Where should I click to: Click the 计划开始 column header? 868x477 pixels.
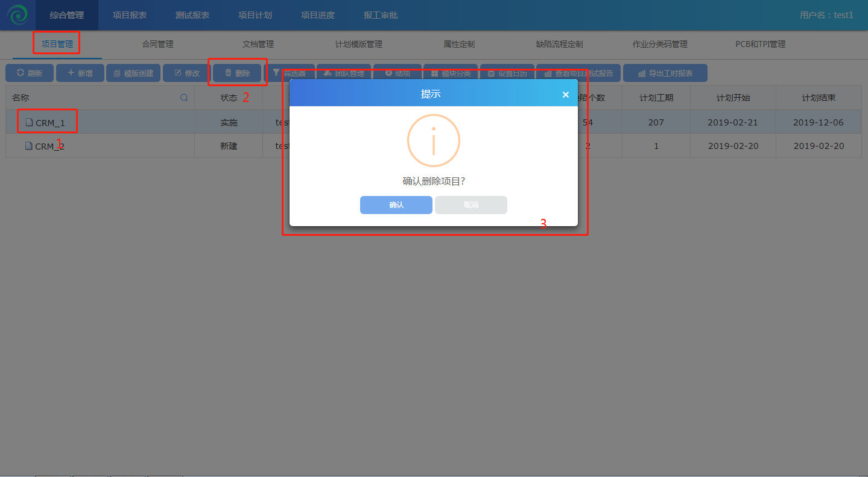733,98
